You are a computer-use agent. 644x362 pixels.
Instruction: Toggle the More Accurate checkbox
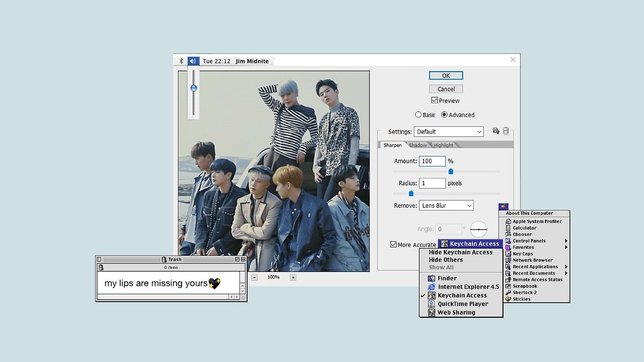[393, 244]
